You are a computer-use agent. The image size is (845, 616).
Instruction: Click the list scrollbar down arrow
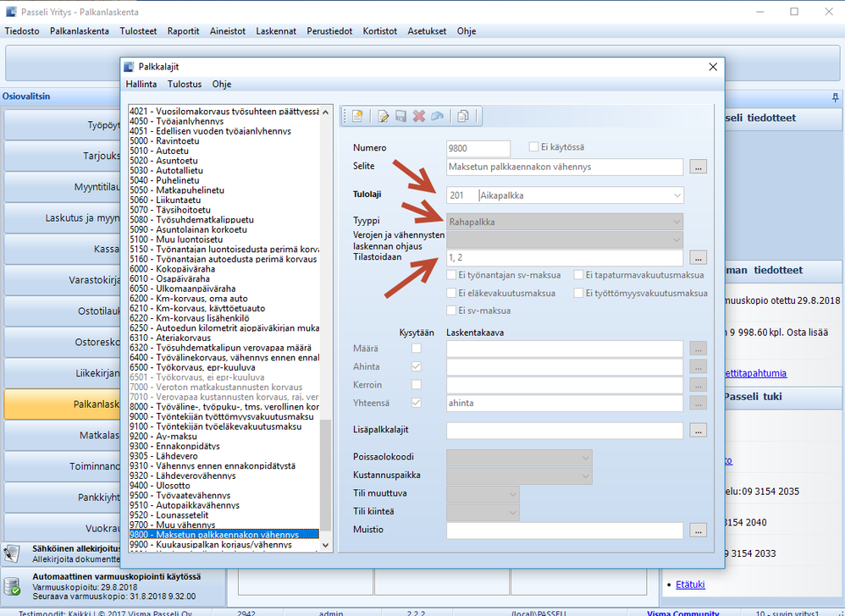click(x=325, y=545)
